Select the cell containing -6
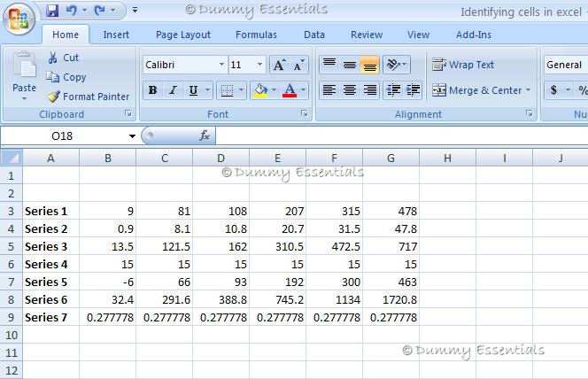 [x=108, y=282]
